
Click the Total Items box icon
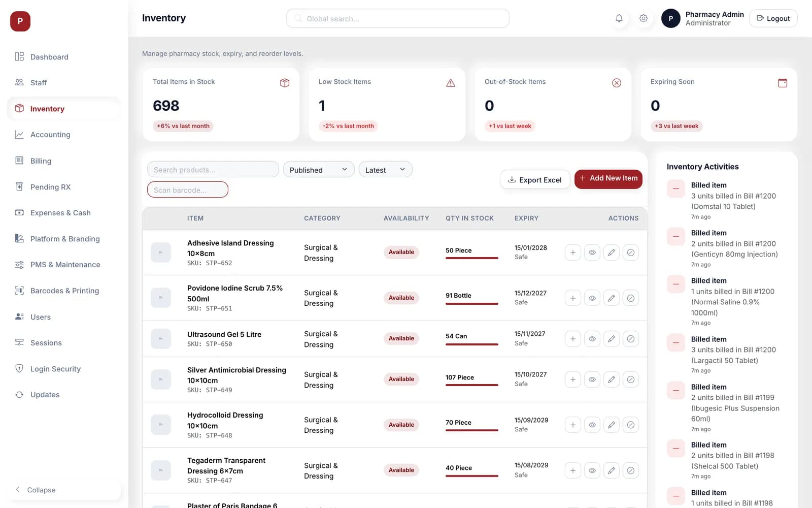[x=285, y=83]
